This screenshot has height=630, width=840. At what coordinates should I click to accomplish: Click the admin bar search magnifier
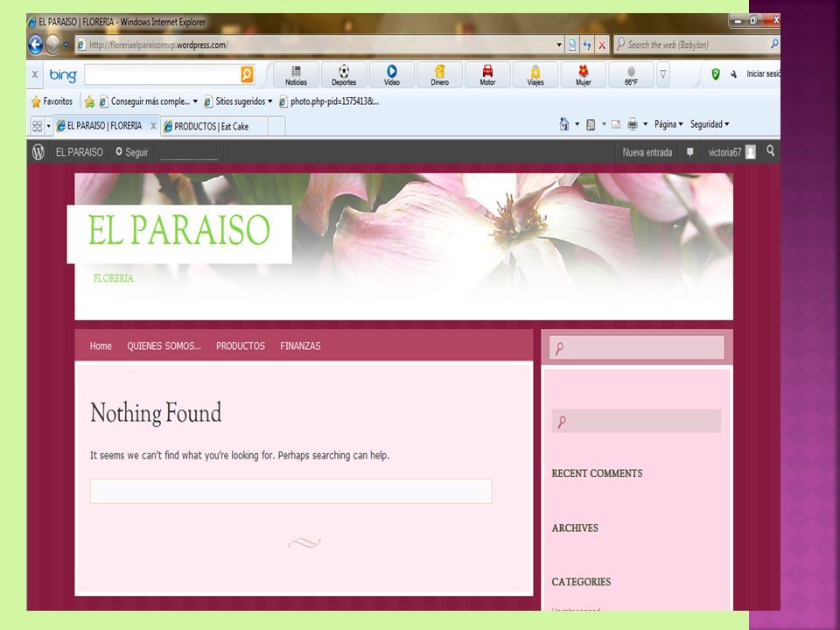[770, 151]
